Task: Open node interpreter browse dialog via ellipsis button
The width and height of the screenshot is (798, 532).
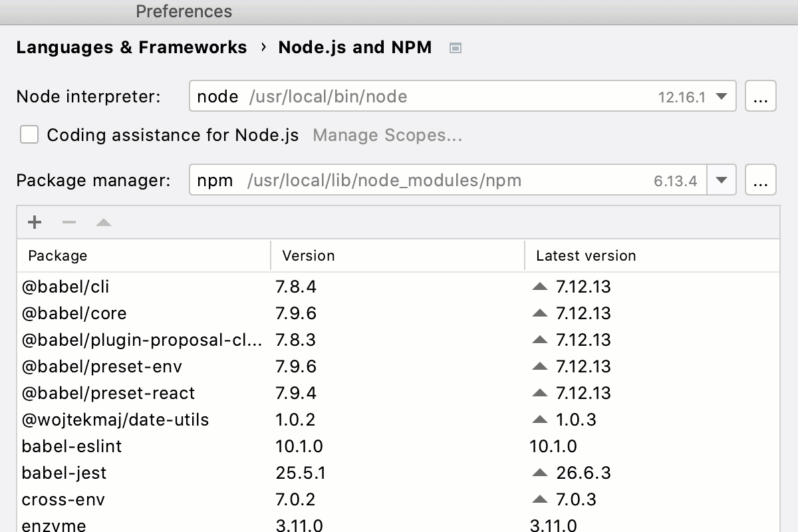Action: (760, 96)
